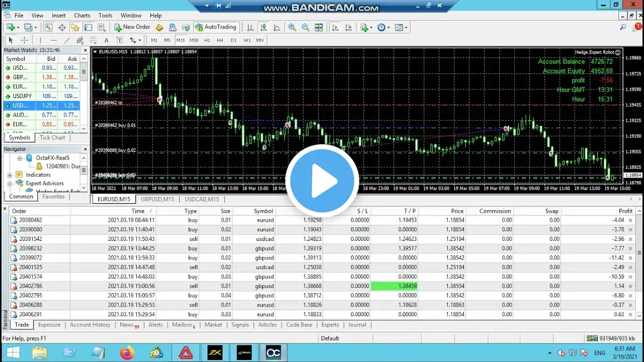Open the GBPUSD,M15 chart tab
The width and height of the screenshot is (644, 362).
coord(157,199)
